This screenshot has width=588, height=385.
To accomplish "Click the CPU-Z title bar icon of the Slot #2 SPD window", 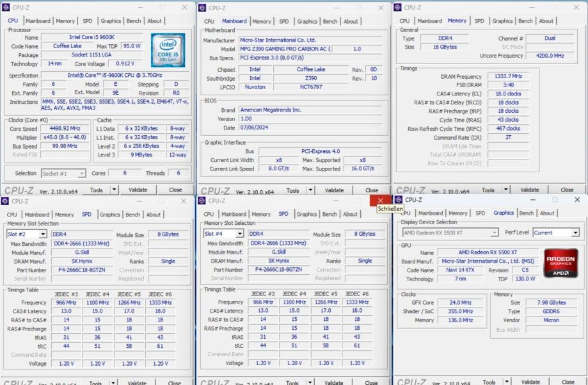I will (4, 201).
